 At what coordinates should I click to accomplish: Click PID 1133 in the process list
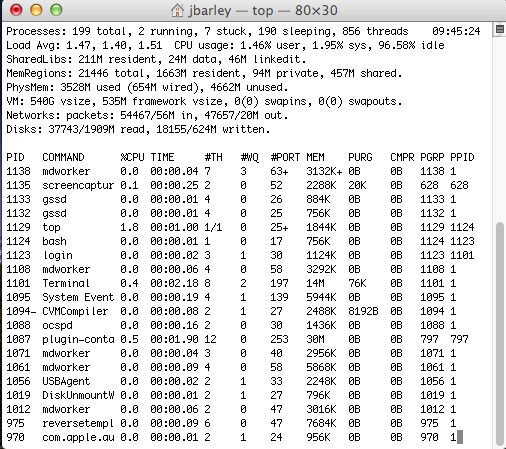[x=18, y=199]
